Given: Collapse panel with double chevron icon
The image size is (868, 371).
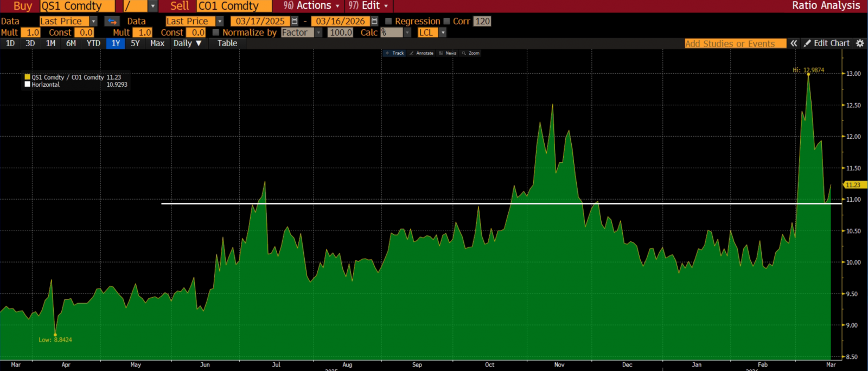Looking at the screenshot, I should (x=794, y=43).
